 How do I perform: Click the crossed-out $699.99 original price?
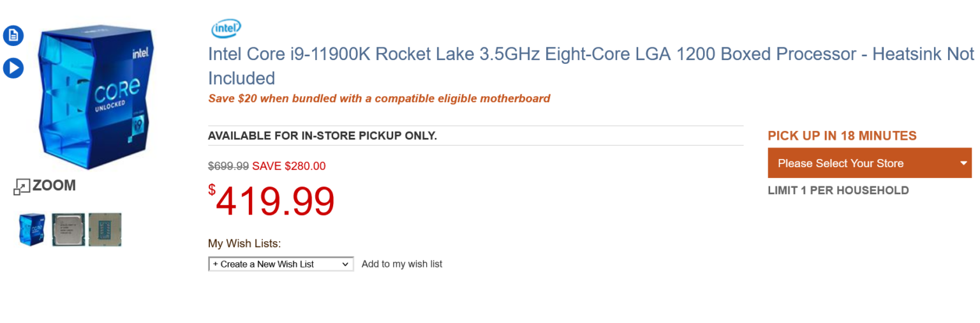[228, 166]
